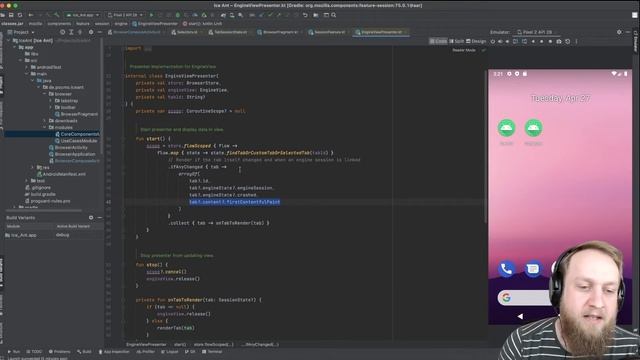Open Project view type dropdown
Viewport: 640px width, 360px height.
point(21,32)
